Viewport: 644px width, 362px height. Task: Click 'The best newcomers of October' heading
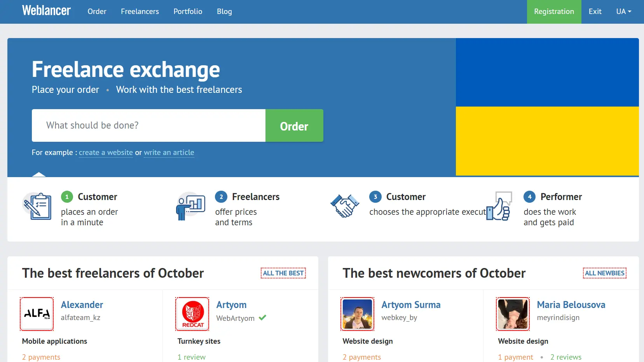pos(434,273)
